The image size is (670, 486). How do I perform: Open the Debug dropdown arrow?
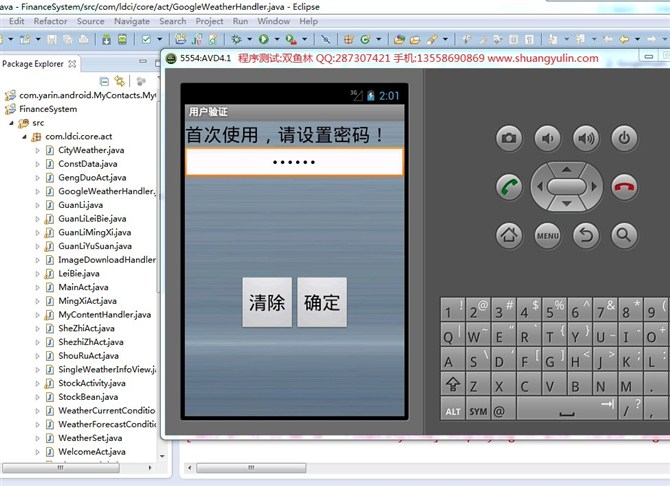(x=250, y=39)
